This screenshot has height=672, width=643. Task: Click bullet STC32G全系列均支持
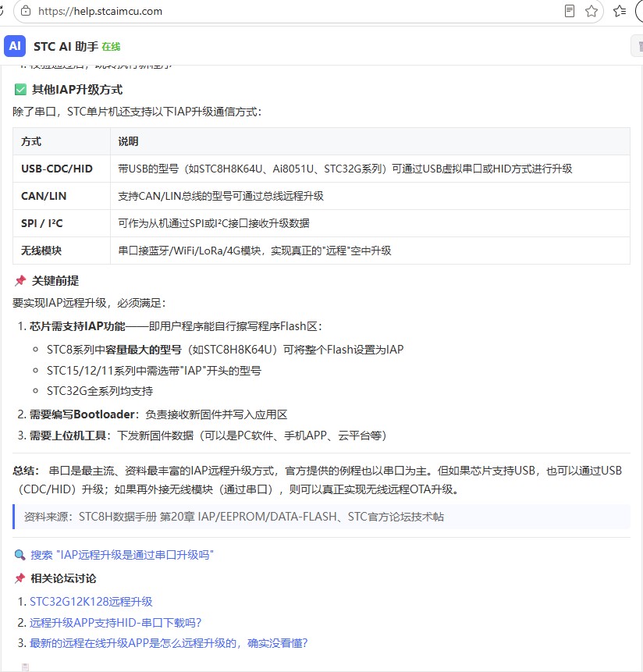[x=100, y=391]
